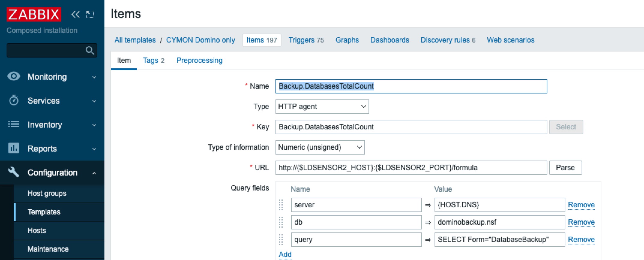The image size is (644, 260).
Task: Click the Select button next to Key
Action: [x=566, y=127]
